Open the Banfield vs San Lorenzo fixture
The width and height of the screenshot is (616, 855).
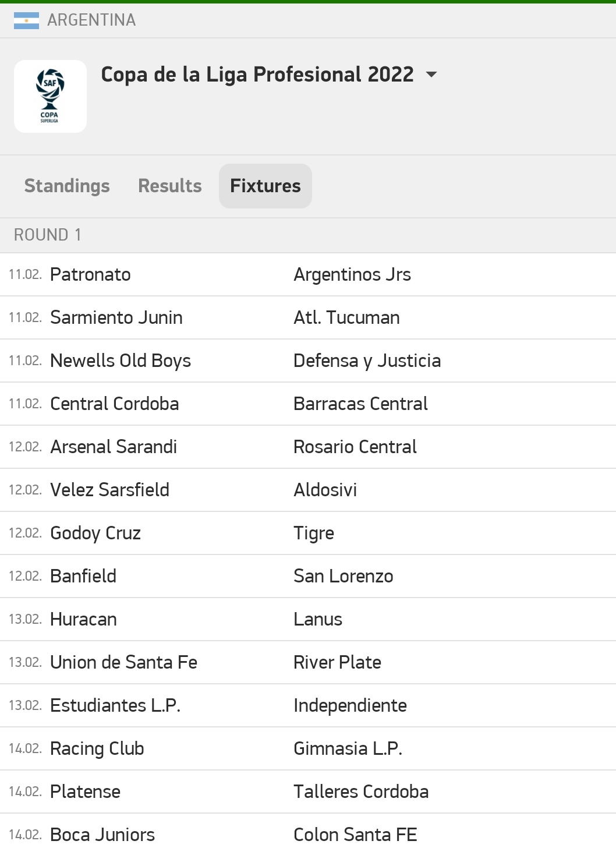click(308, 576)
